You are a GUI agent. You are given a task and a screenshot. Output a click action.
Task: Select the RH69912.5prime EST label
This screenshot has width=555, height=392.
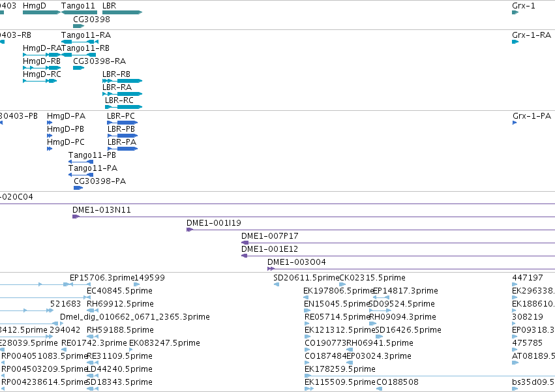click(121, 304)
